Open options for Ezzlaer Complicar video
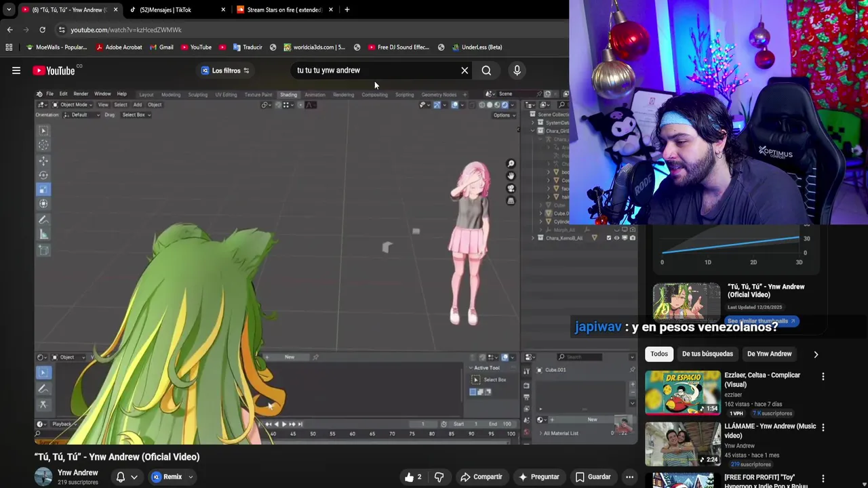The width and height of the screenshot is (868, 488). click(x=823, y=377)
